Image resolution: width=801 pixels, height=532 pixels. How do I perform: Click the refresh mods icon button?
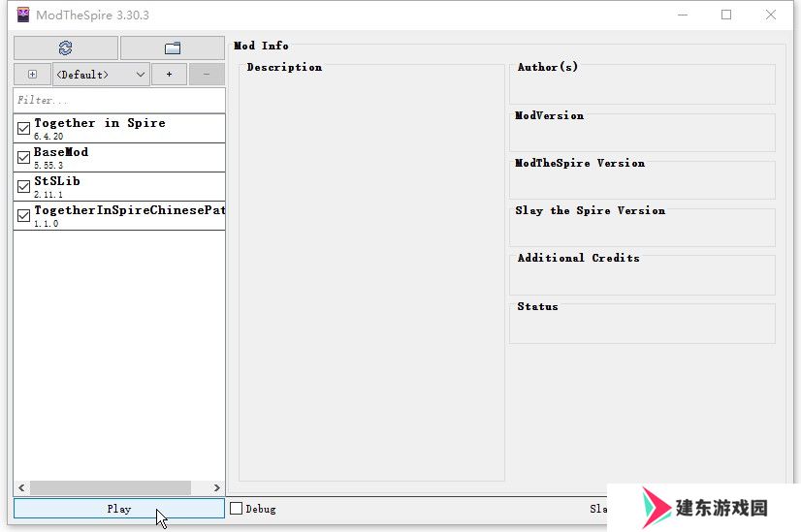[66, 48]
